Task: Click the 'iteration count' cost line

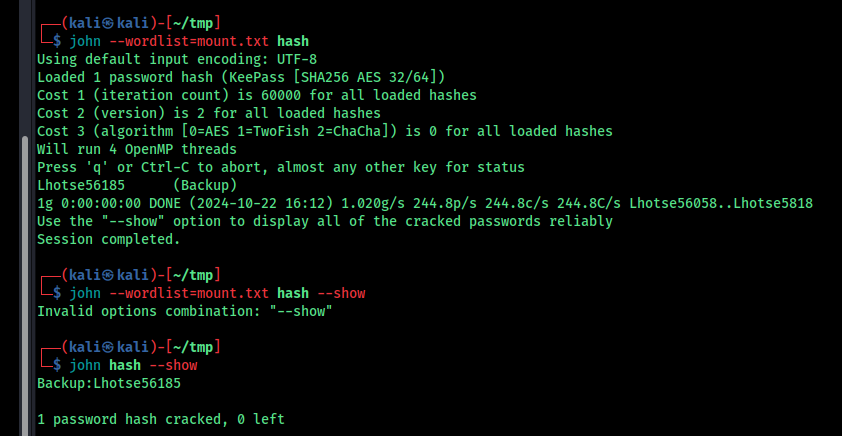Action: coord(257,96)
